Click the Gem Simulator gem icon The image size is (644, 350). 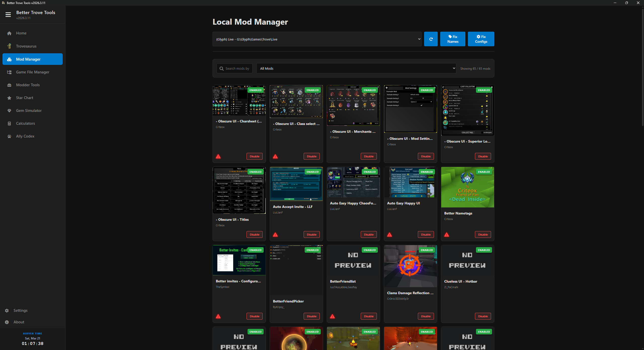click(x=9, y=111)
